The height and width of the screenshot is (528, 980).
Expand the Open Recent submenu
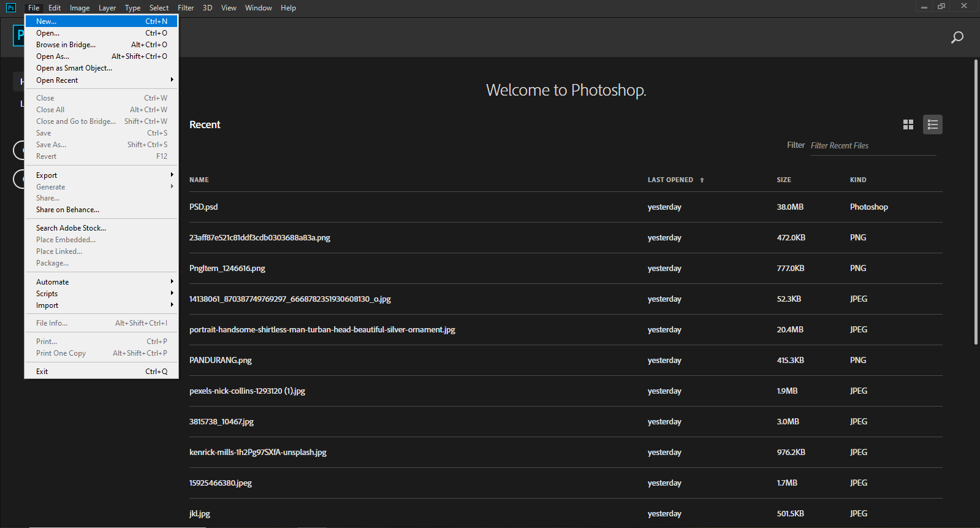101,80
